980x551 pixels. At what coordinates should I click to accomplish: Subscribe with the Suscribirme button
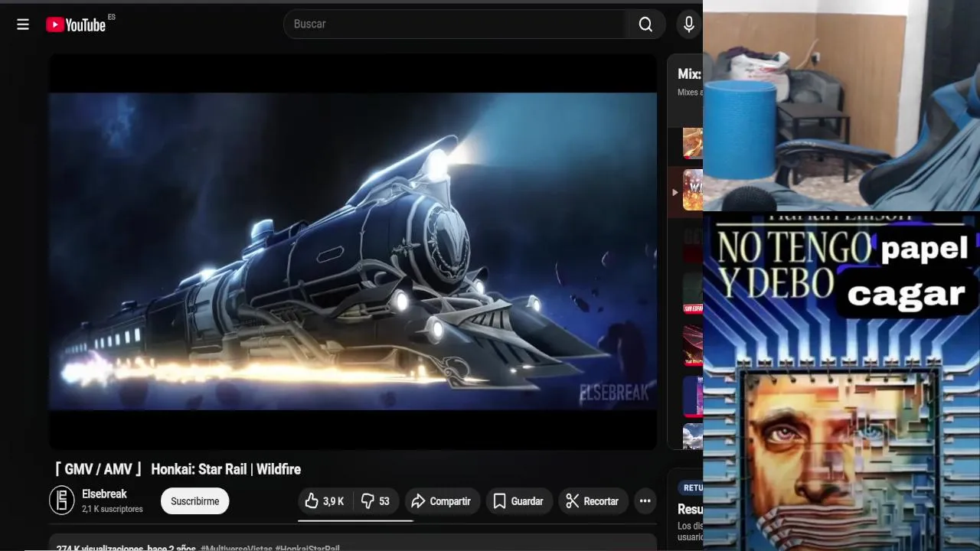(x=194, y=501)
